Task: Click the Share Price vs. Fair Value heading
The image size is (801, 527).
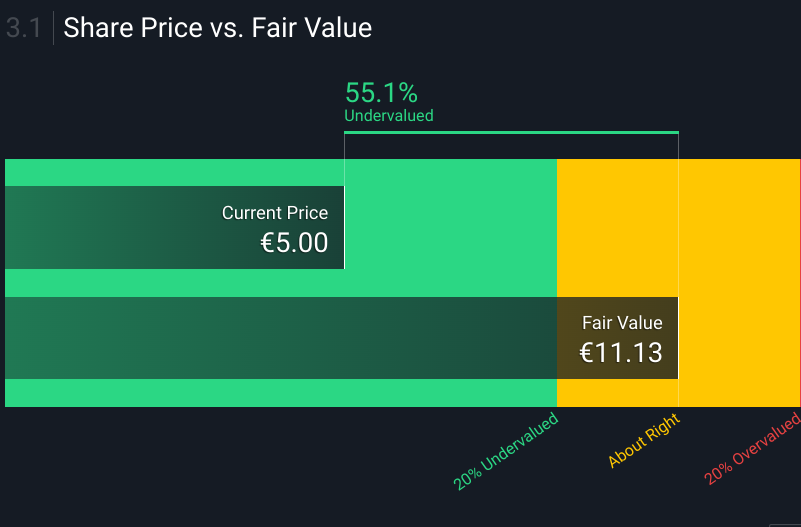Action: coord(217,28)
